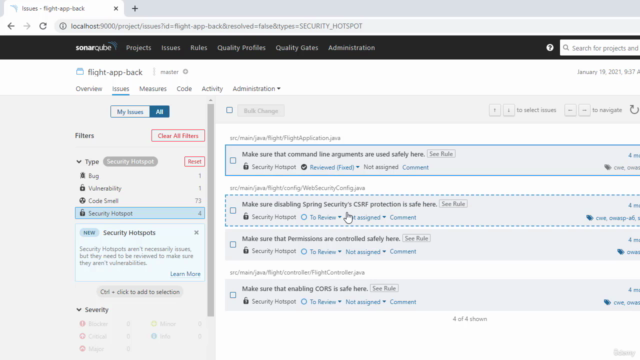The width and height of the screenshot is (640, 360).
Task: Click the Bulk Change button
Action: [x=261, y=111]
